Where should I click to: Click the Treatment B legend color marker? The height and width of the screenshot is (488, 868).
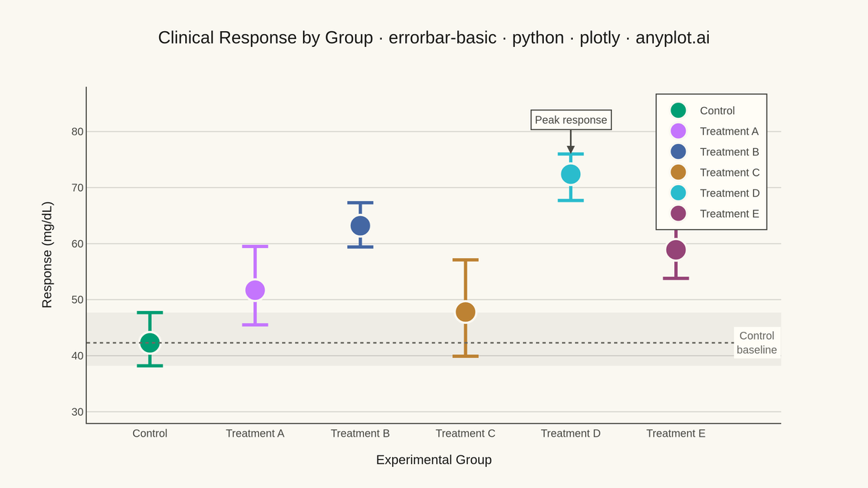[678, 152]
